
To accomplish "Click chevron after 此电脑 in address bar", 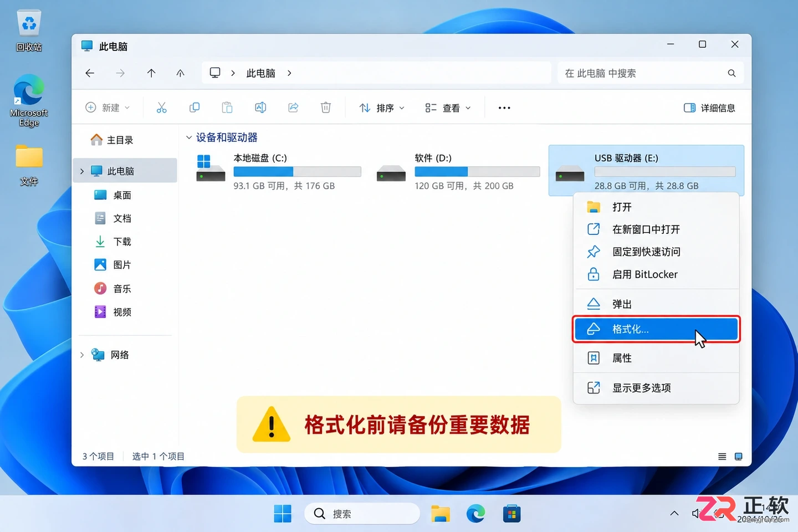I will point(289,73).
